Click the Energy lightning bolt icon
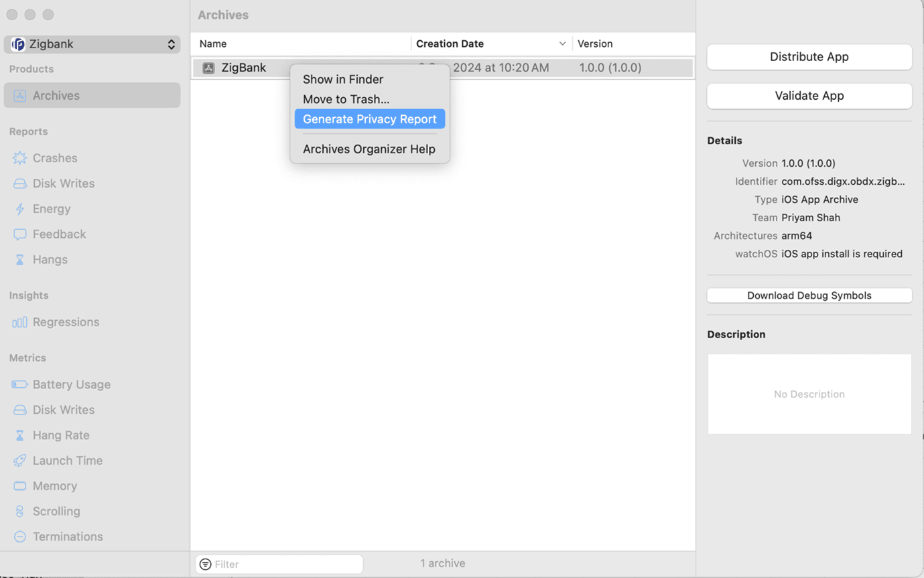Screen dimensions: 924x578 click(20, 209)
